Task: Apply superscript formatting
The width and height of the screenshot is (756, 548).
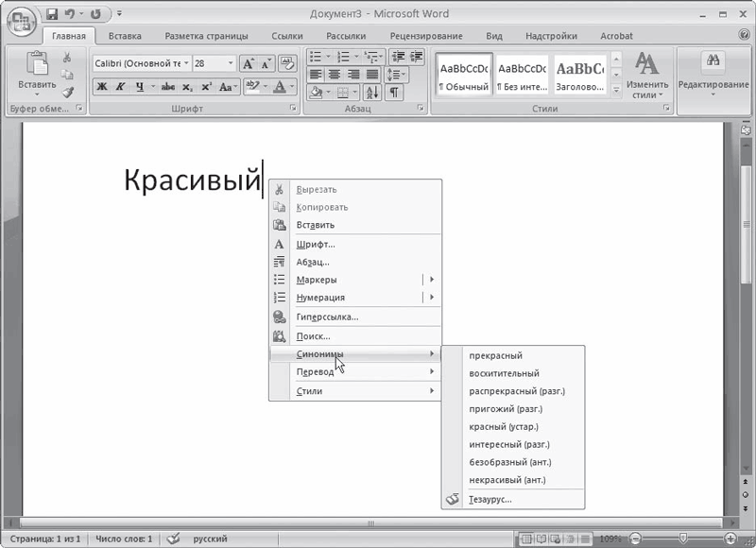Action: 205,86
